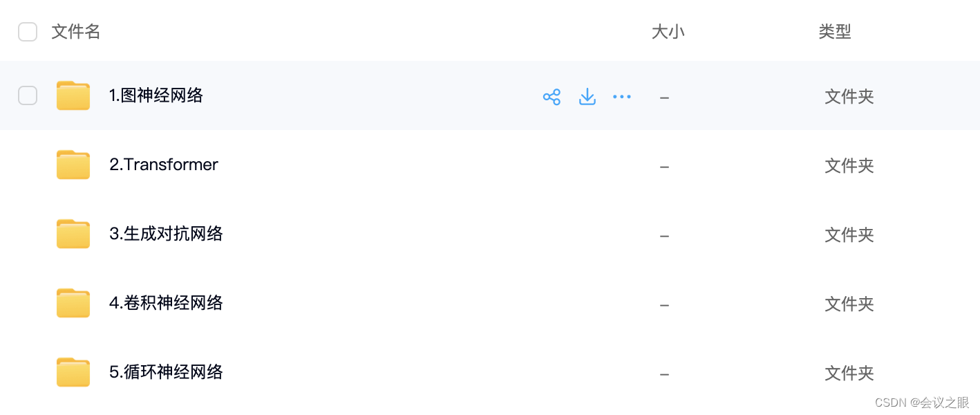
Task: Open the 3.生成对抗网络 folder
Action: (x=166, y=234)
